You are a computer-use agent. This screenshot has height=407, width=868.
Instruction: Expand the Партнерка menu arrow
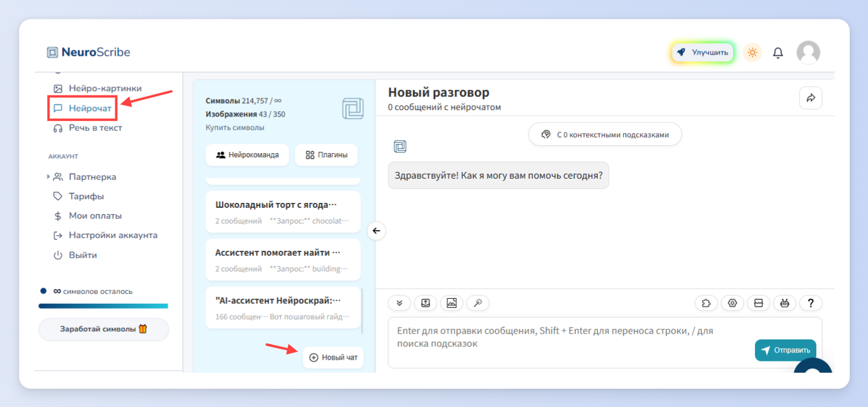coord(49,177)
